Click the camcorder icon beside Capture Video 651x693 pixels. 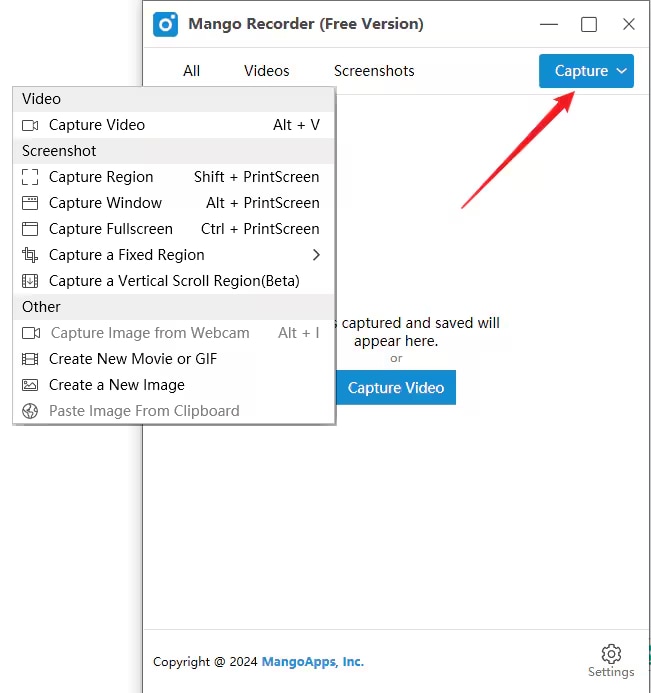pyautogui.click(x=30, y=125)
